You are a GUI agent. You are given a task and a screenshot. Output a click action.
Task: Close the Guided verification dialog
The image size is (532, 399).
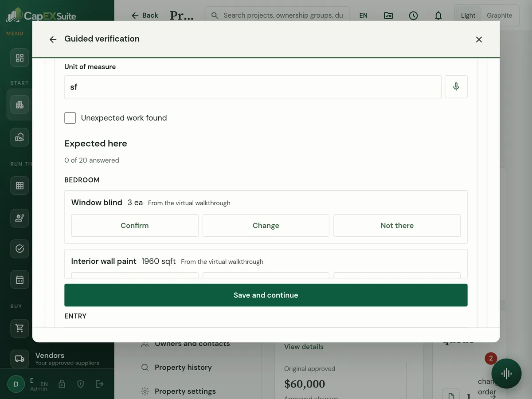(479, 39)
